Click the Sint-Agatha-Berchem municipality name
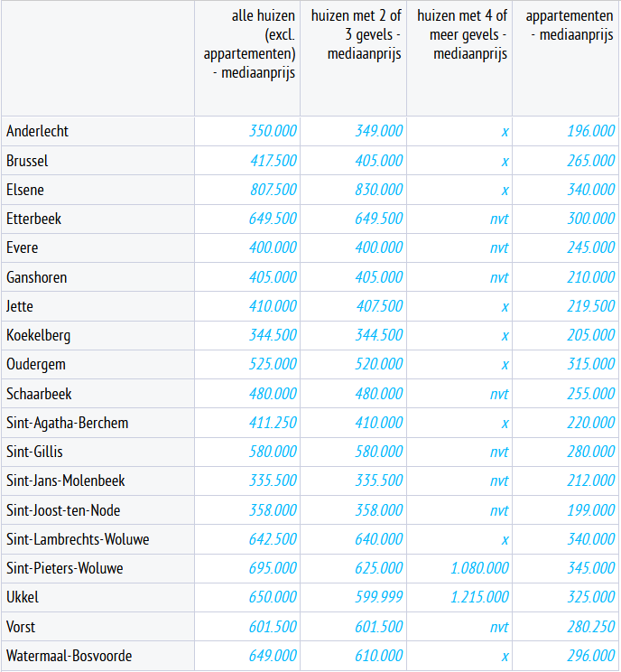 click(x=68, y=423)
